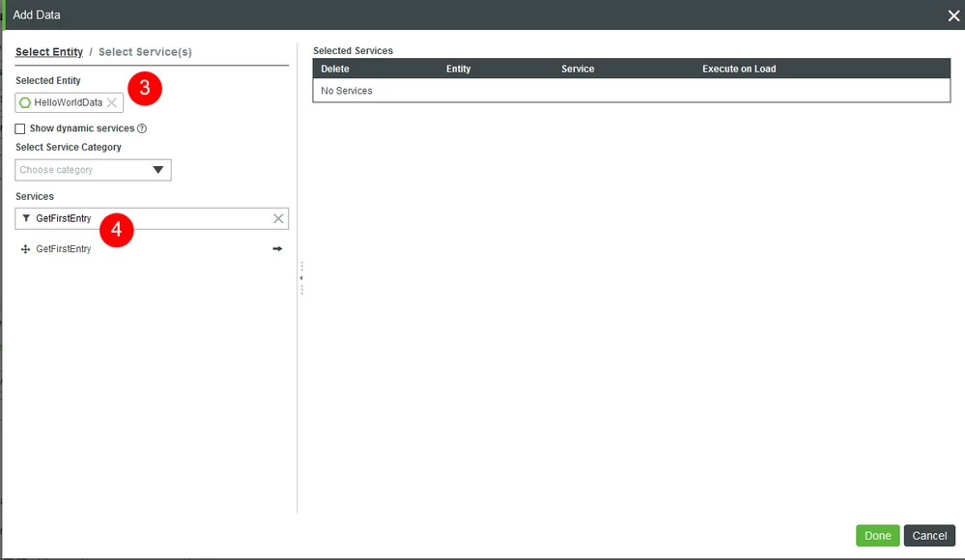This screenshot has height=560, width=965.
Task: Remove HelloWorldData entity with its X icon
Action: pyautogui.click(x=111, y=102)
